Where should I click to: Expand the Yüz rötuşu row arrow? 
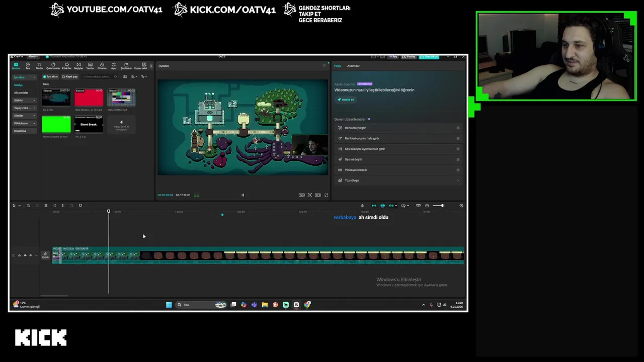coord(458,180)
